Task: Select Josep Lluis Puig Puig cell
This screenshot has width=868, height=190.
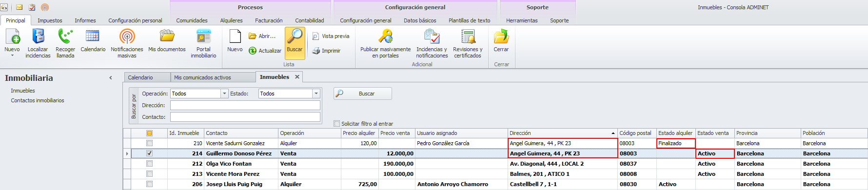Action: pyautogui.click(x=241, y=184)
